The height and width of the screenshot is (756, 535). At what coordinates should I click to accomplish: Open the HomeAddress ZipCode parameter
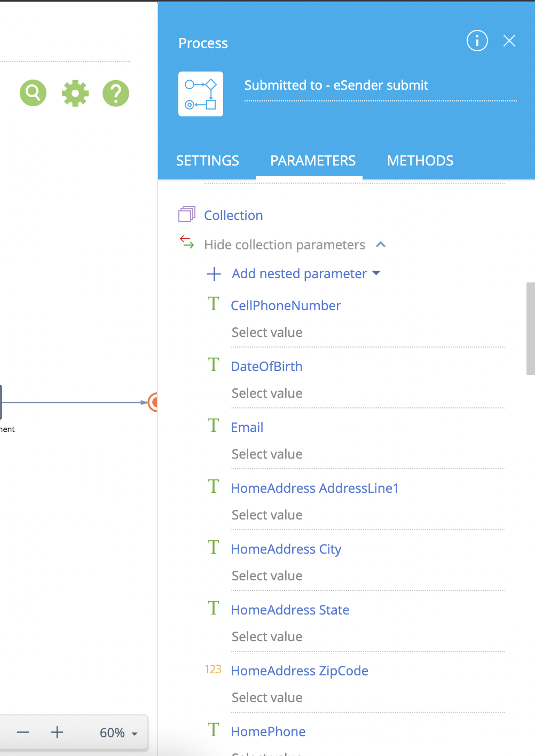[x=300, y=671]
